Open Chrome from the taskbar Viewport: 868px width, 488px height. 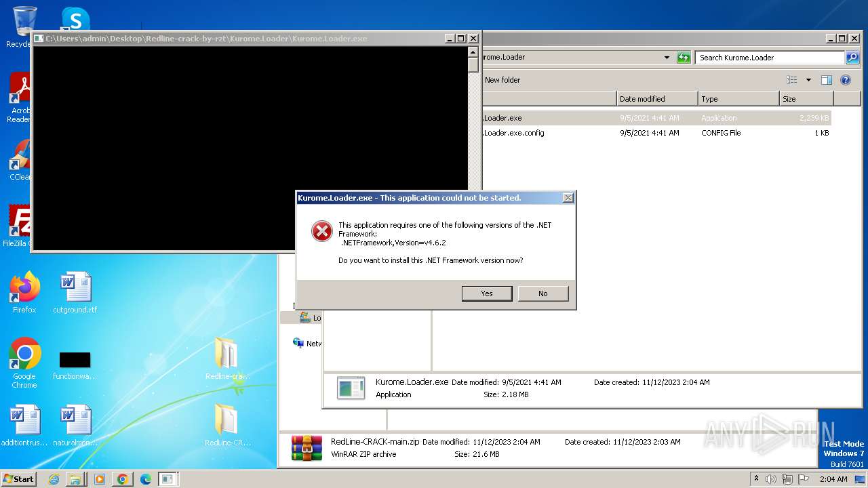[122, 479]
